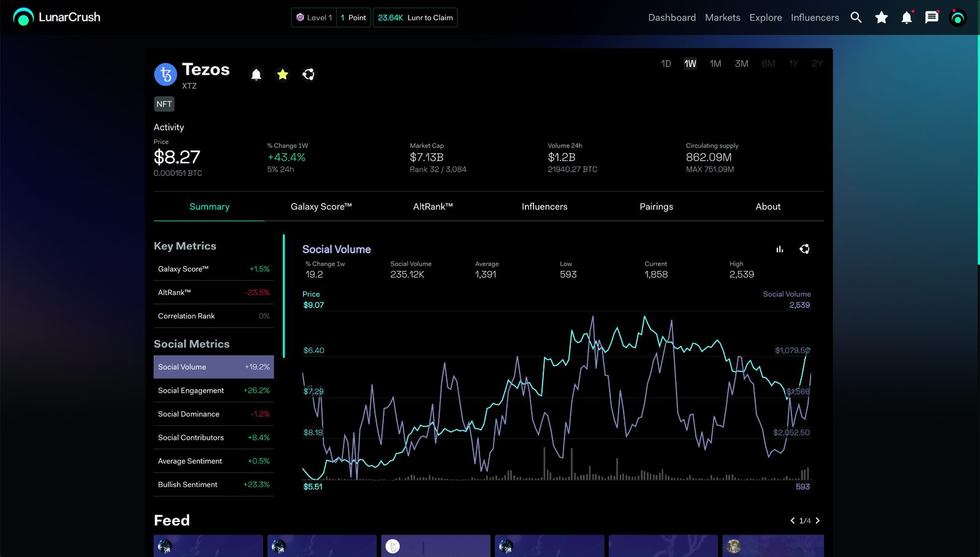980x557 pixels.
Task: Open the Summary tab
Action: [209, 207]
